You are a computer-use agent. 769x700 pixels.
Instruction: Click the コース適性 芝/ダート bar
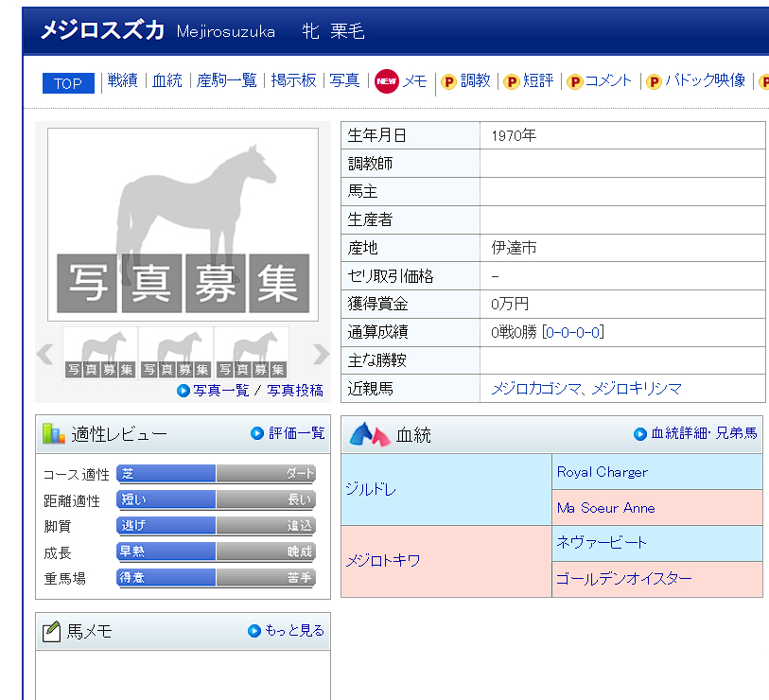(x=216, y=474)
